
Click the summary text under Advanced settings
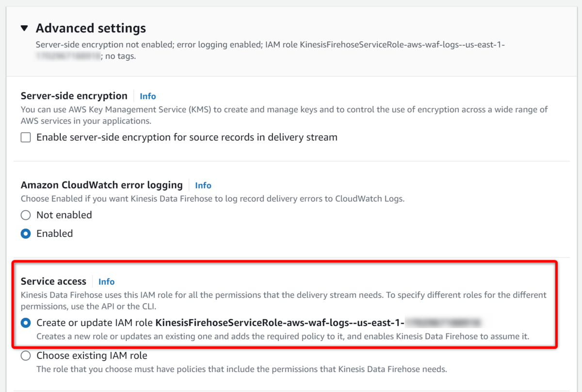click(270, 45)
